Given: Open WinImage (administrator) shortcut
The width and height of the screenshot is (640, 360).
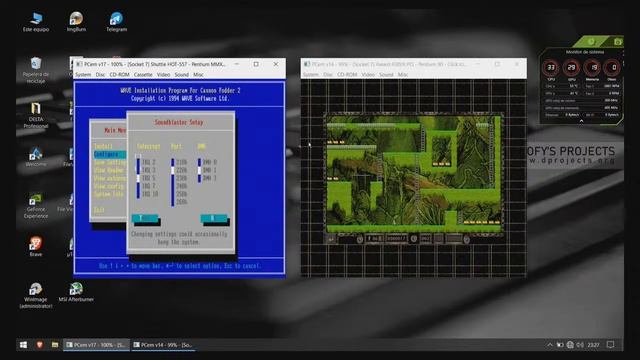Looking at the screenshot, I should [x=36, y=295].
